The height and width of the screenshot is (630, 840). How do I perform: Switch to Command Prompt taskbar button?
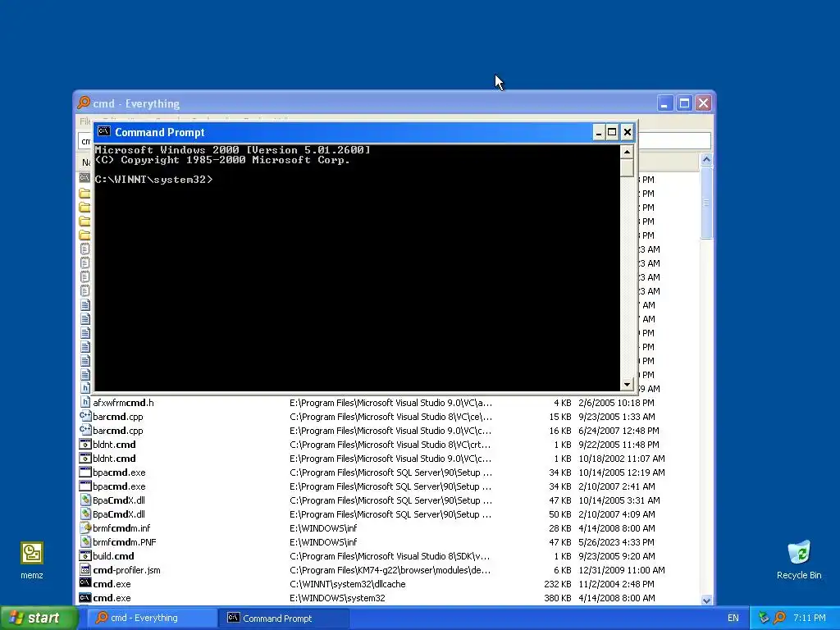click(x=284, y=618)
